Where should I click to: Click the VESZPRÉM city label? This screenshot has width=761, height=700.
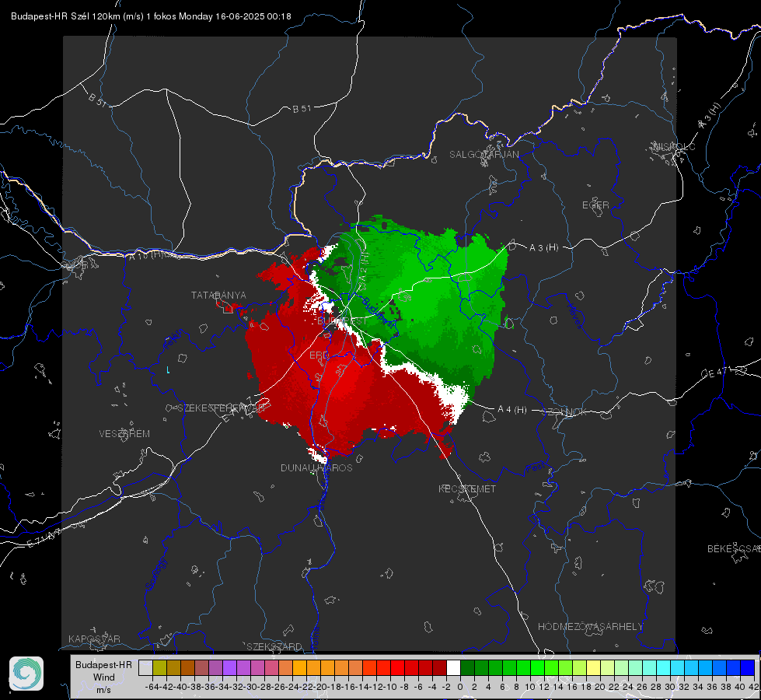(124, 433)
